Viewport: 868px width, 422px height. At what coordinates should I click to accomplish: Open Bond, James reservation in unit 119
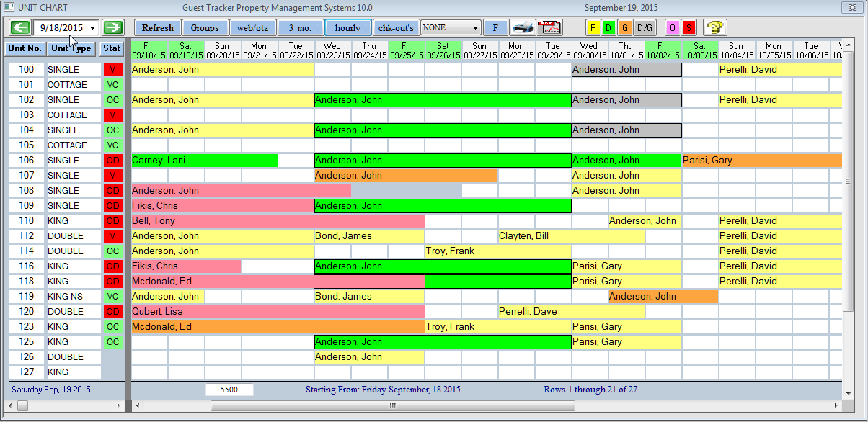point(369,297)
